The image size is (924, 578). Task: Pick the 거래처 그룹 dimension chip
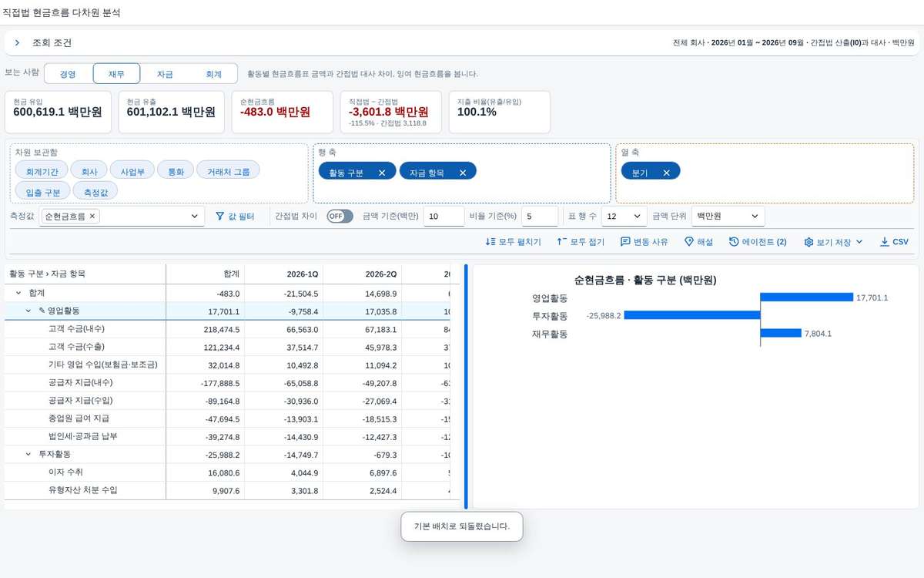click(x=228, y=172)
